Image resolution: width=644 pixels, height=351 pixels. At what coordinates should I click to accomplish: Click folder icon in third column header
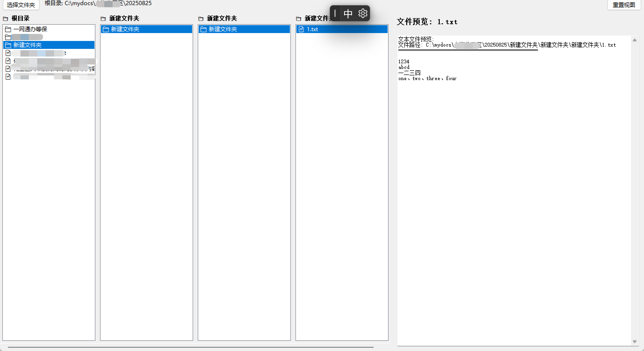pyautogui.click(x=201, y=19)
